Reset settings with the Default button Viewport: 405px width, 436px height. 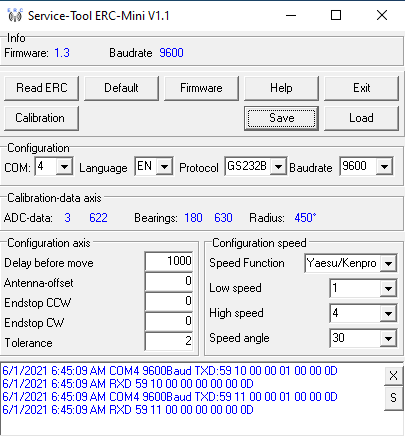pyautogui.click(x=121, y=88)
